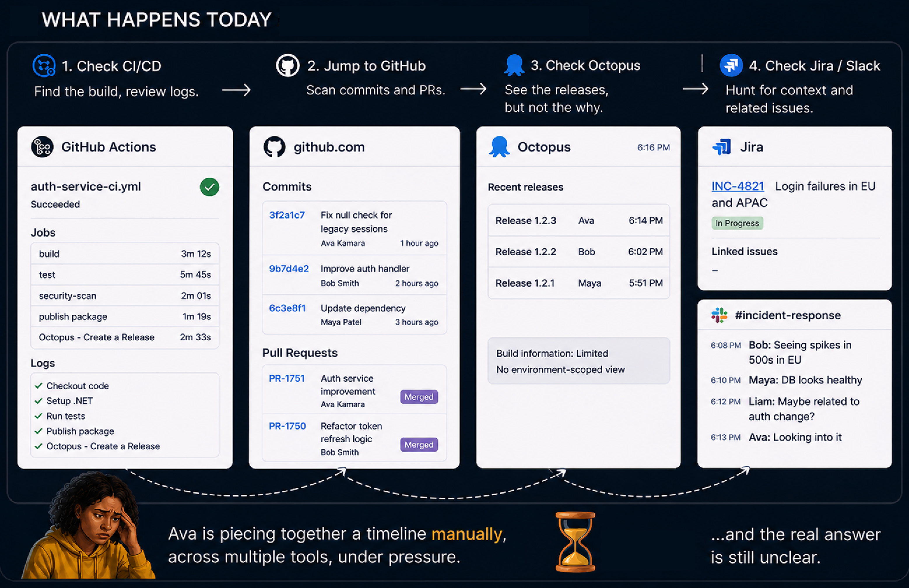Click the Octopus panel header logo
This screenshot has width=909, height=588.
(x=499, y=147)
